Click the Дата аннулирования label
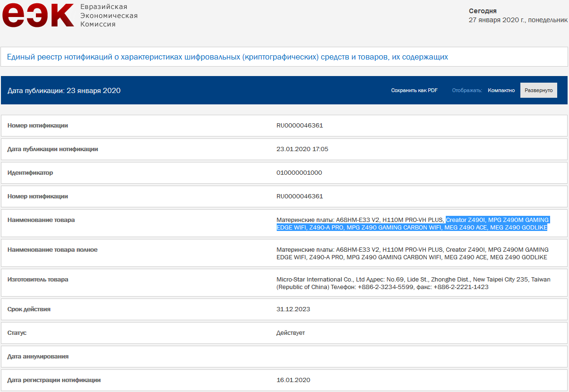The width and height of the screenshot is (569, 392). (38, 357)
